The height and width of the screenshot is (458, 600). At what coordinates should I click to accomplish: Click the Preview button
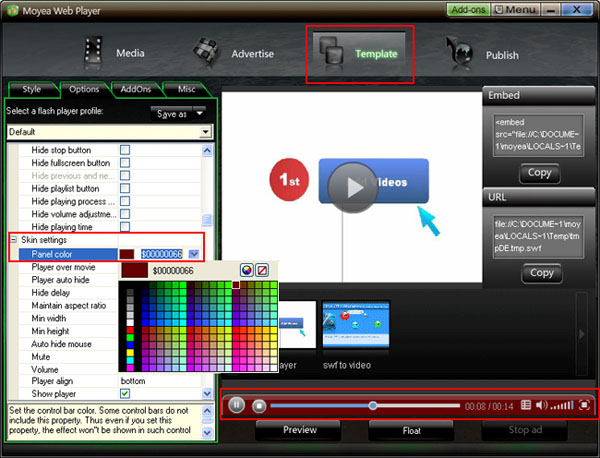[299, 430]
